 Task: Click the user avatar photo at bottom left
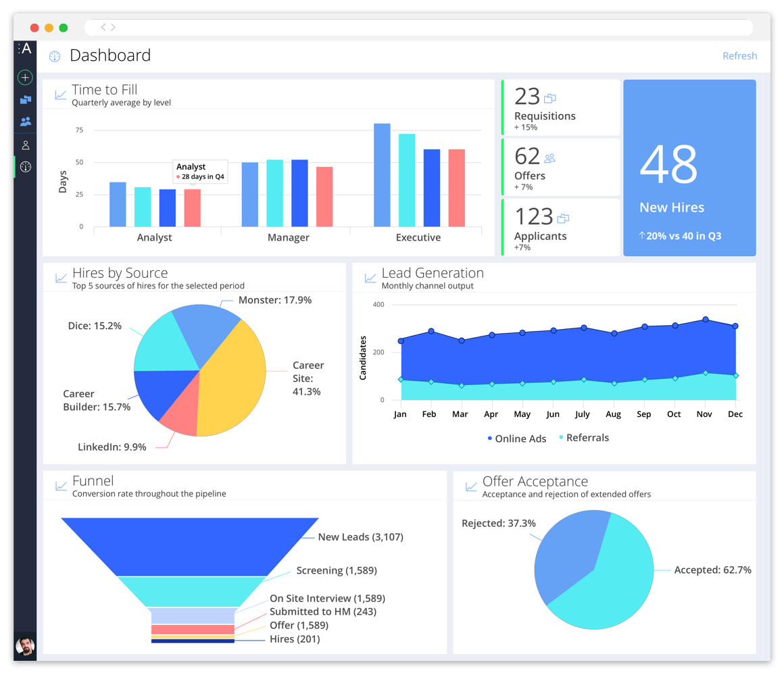pos(25,647)
